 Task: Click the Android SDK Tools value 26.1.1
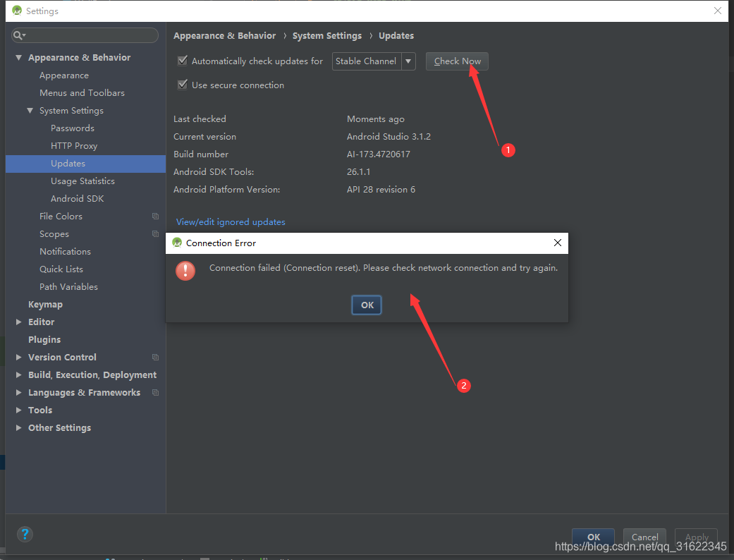click(359, 172)
